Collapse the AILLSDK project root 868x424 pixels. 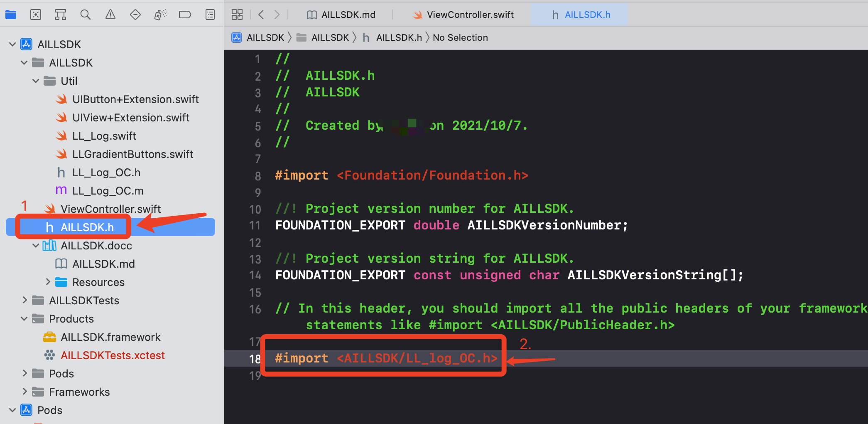coord(12,44)
